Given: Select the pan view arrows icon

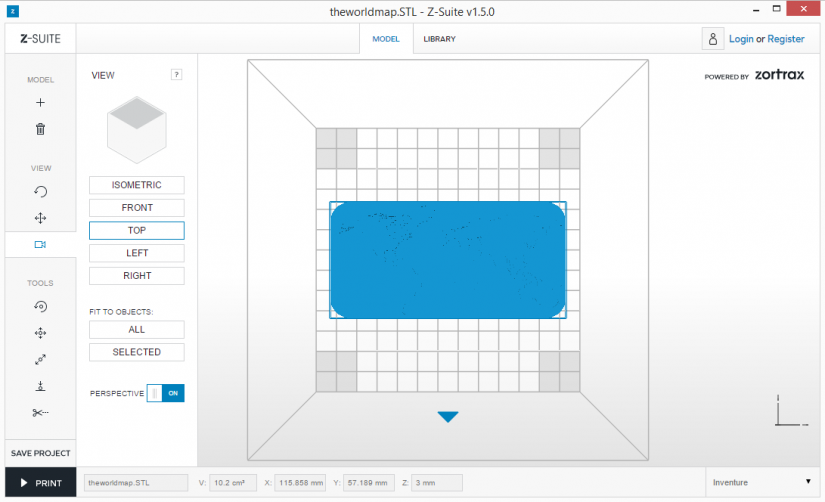Looking at the screenshot, I should 41,218.
